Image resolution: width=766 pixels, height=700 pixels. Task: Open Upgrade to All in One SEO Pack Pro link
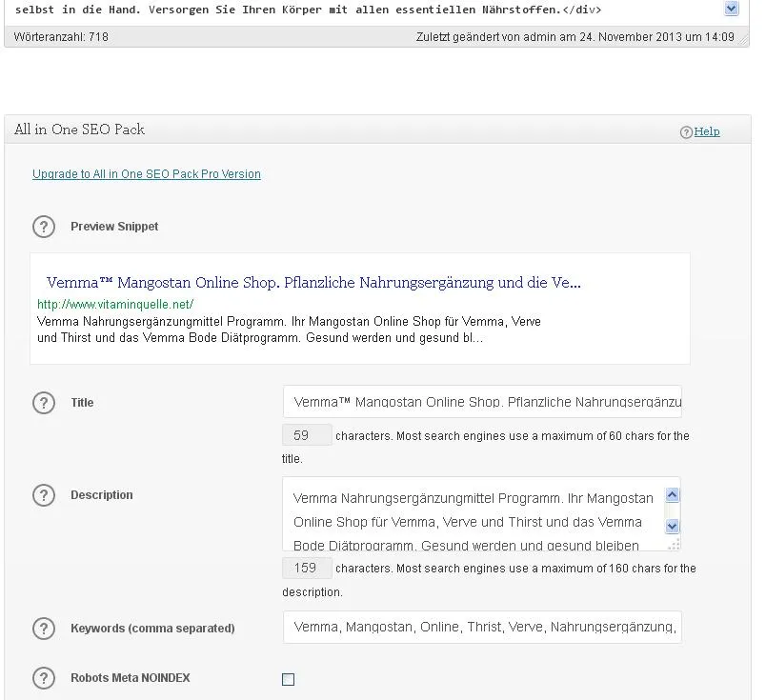point(147,174)
